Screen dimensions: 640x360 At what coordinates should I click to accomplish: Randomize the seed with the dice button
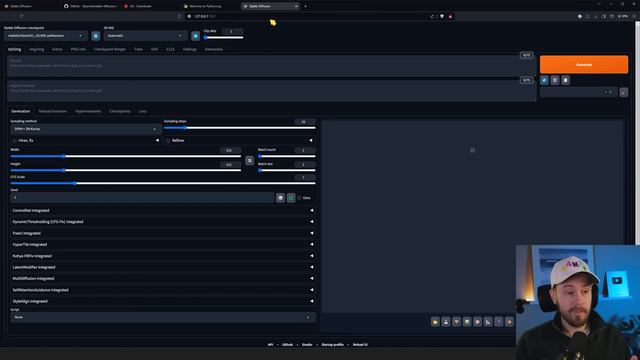click(280, 198)
